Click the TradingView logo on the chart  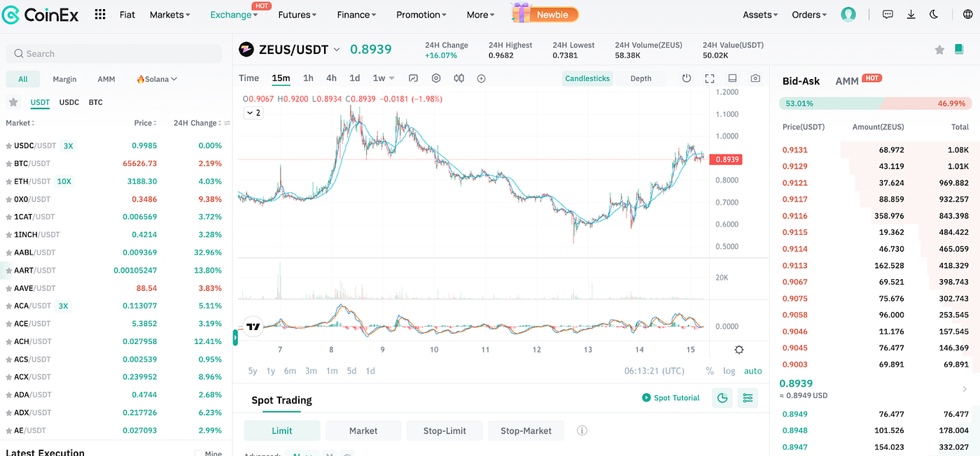[253, 327]
